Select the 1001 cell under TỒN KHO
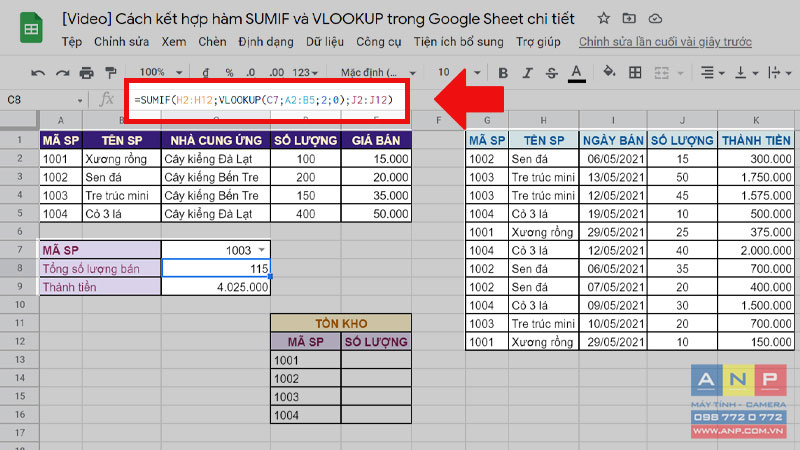Screen dimensions: 800x450 [x=305, y=360]
